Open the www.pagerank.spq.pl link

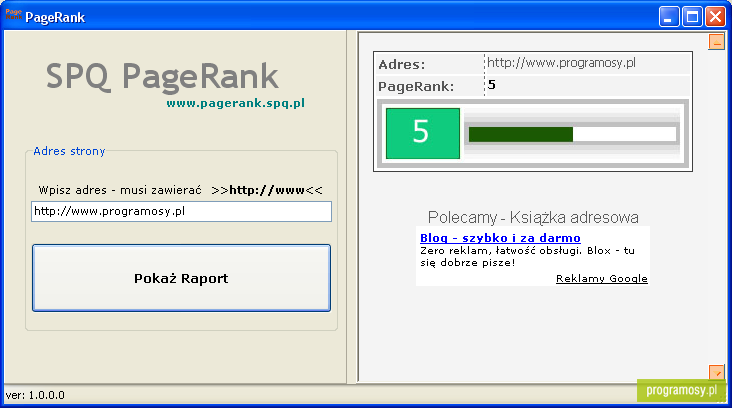[x=235, y=103]
